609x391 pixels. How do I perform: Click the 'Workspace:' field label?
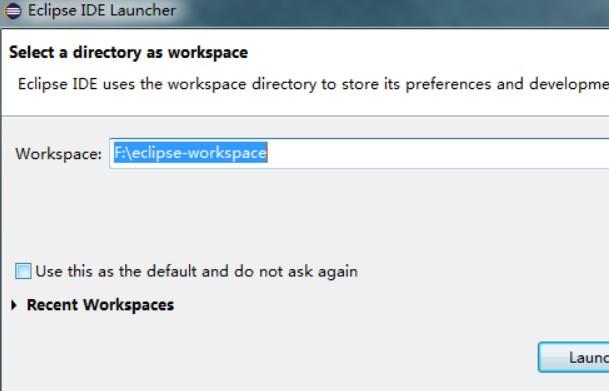pyautogui.click(x=59, y=154)
